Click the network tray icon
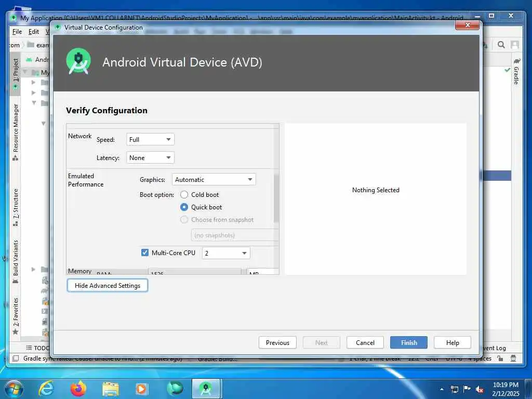532x399 pixels. [x=454, y=389]
